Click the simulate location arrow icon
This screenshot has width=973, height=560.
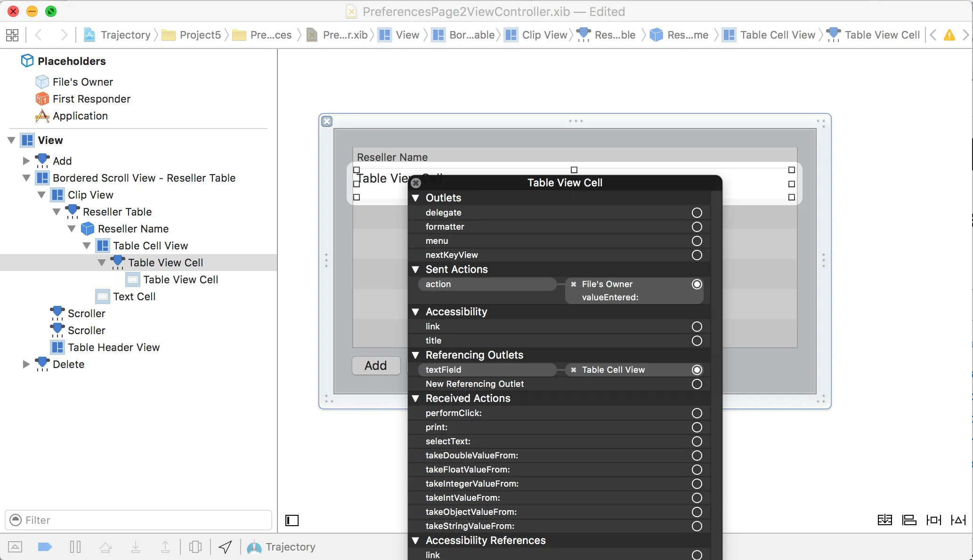pyautogui.click(x=225, y=547)
